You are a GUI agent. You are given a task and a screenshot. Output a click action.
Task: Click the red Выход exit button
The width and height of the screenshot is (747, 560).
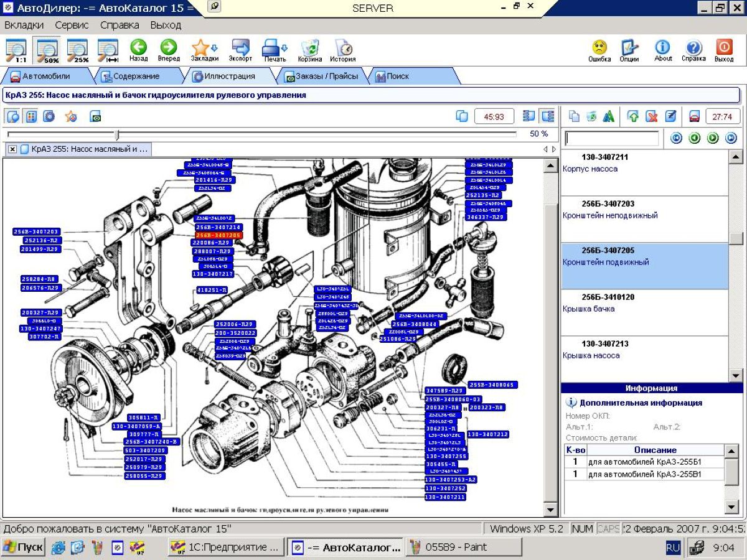point(724,50)
